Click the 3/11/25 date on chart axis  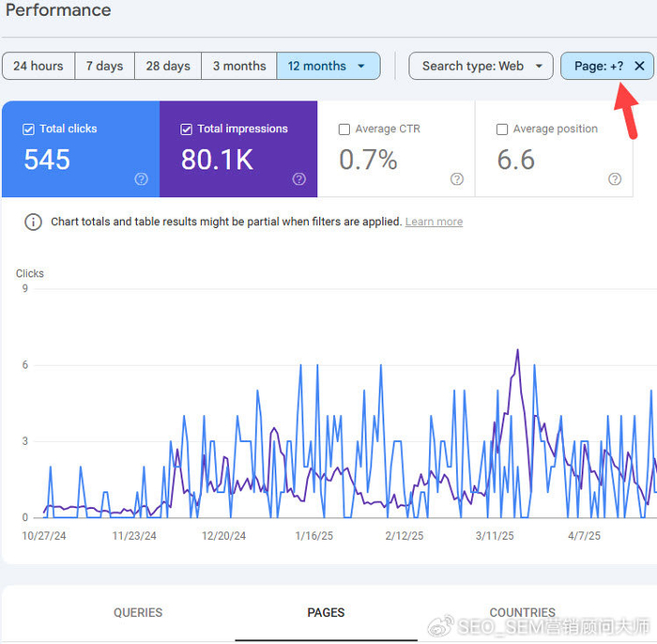click(x=495, y=536)
